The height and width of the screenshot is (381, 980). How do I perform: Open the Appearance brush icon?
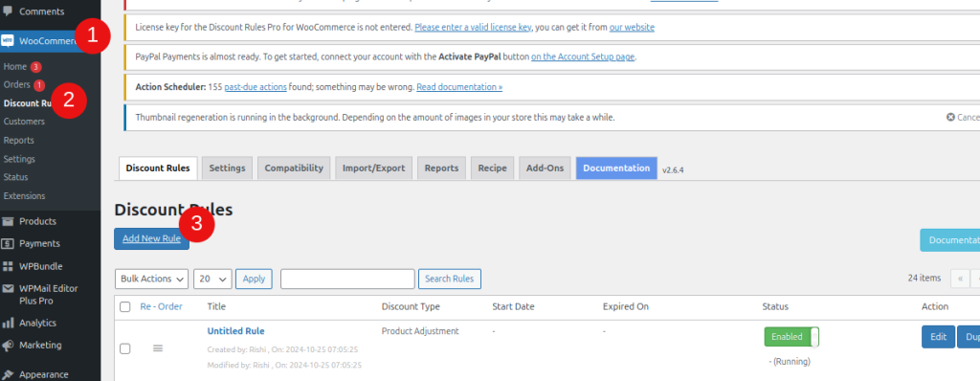[x=8, y=374]
